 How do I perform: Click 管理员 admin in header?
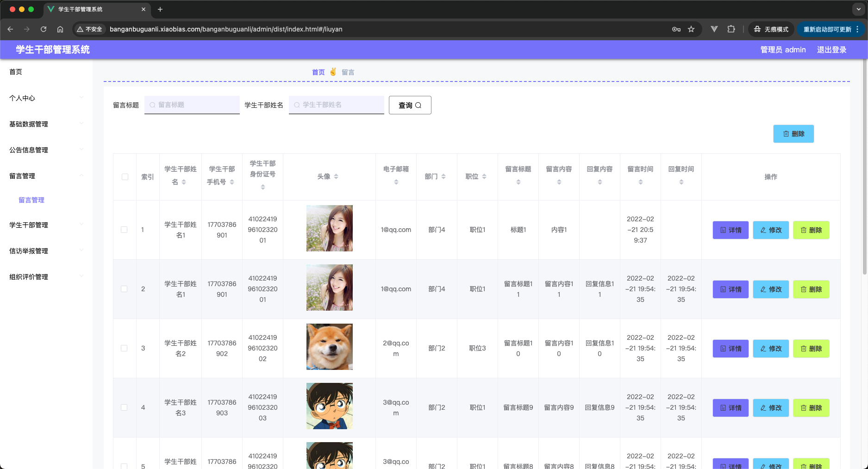coord(783,50)
